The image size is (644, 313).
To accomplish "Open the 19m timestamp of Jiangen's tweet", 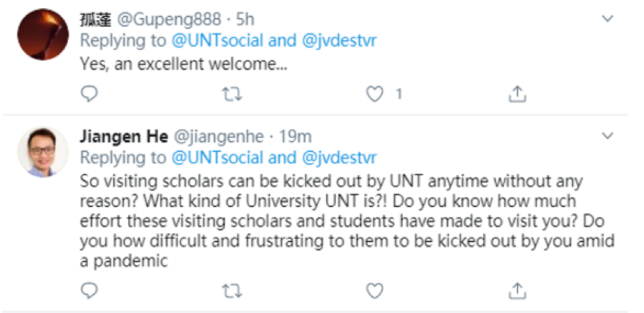I will [x=295, y=137].
